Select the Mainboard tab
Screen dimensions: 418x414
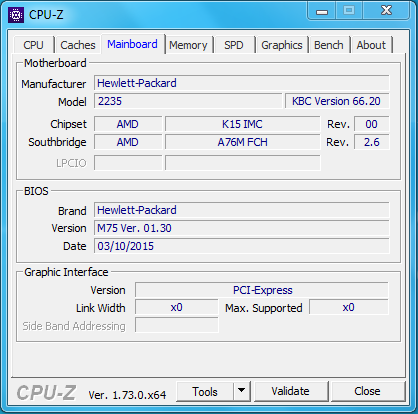(132, 44)
